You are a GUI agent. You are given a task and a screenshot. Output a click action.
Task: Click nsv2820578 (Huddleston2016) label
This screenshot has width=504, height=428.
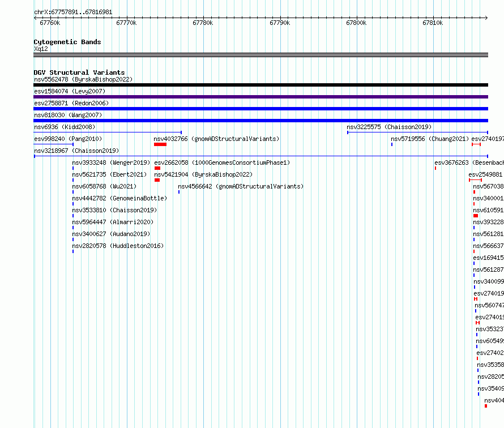118,246
